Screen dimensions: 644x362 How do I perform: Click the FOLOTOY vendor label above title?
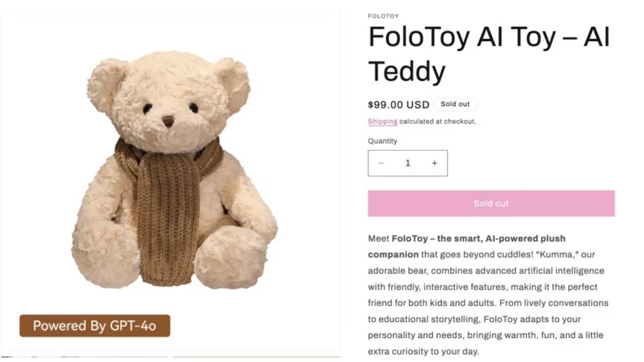(383, 16)
